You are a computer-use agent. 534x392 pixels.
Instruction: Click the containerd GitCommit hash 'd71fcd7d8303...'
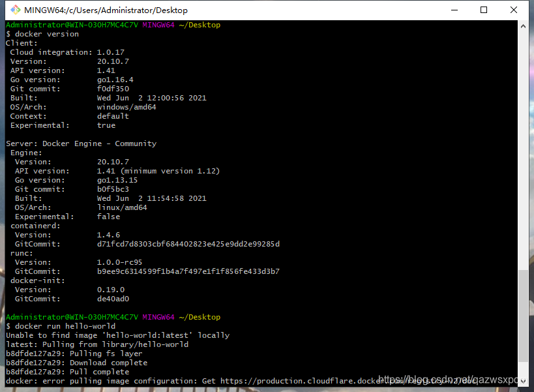tap(188, 244)
